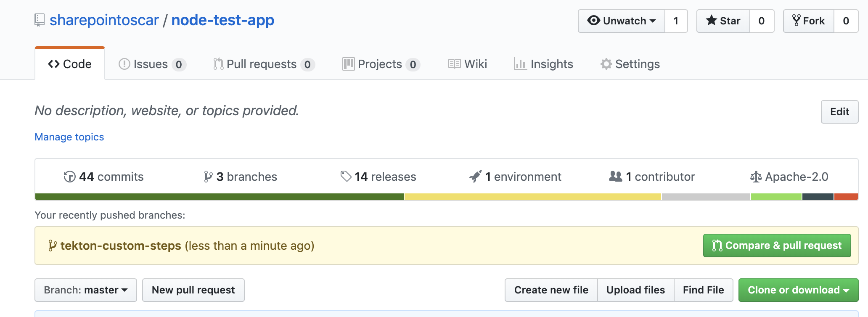This screenshot has height=317, width=868.
Task: Open the Unwatch dropdown
Action: [622, 21]
